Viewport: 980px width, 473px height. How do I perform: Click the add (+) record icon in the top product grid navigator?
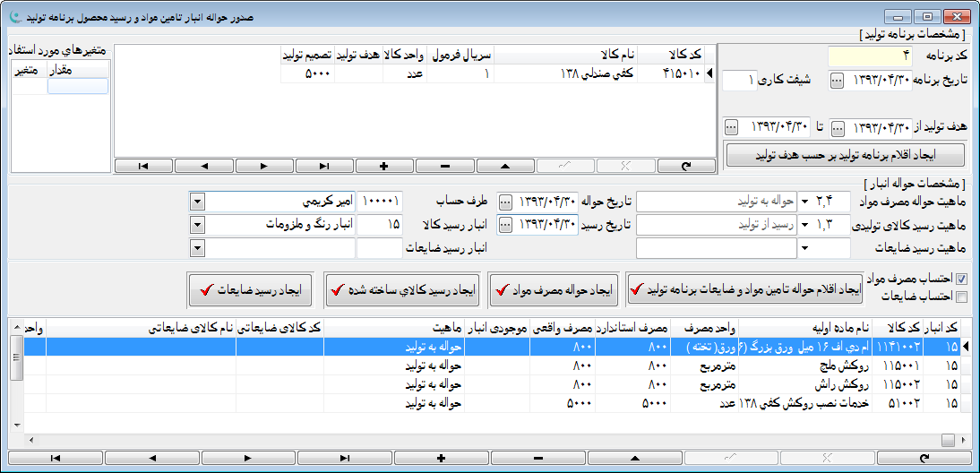(x=385, y=166)
